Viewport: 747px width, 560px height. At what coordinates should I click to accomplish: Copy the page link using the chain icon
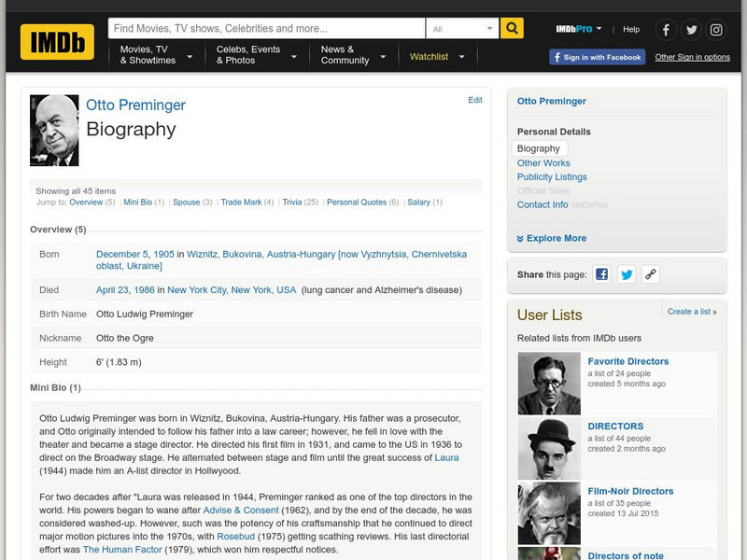click(x=649, y=273)
